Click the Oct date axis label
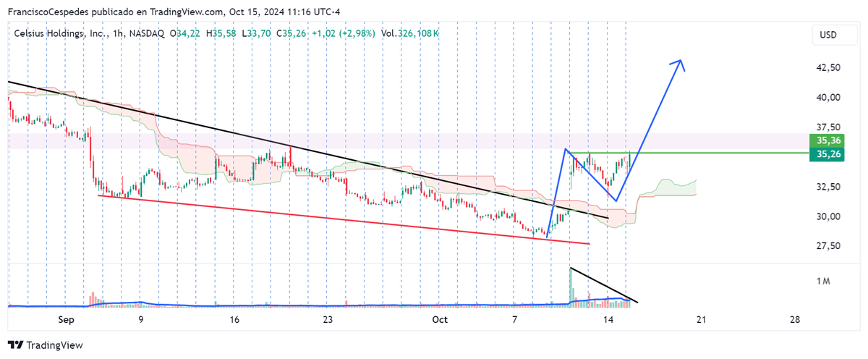Image resolution: width=868 pixels, height=359 pixels. pos(441,320)
